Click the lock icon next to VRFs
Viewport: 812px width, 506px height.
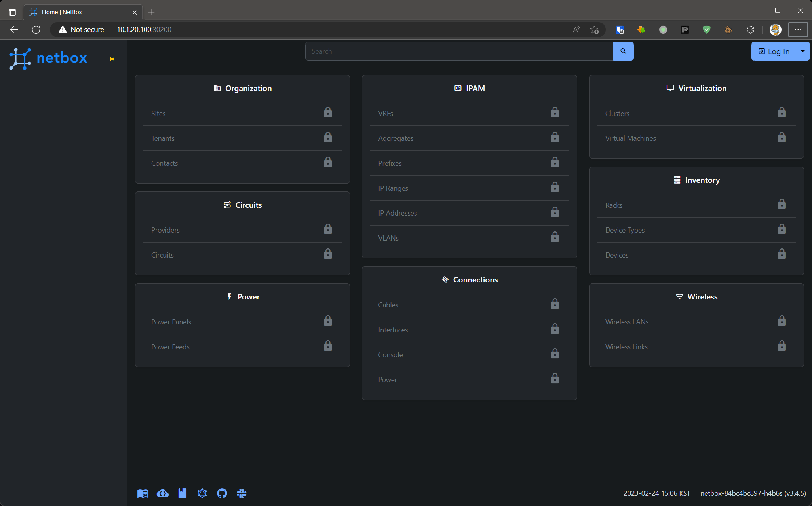click(x=555, y=112)
